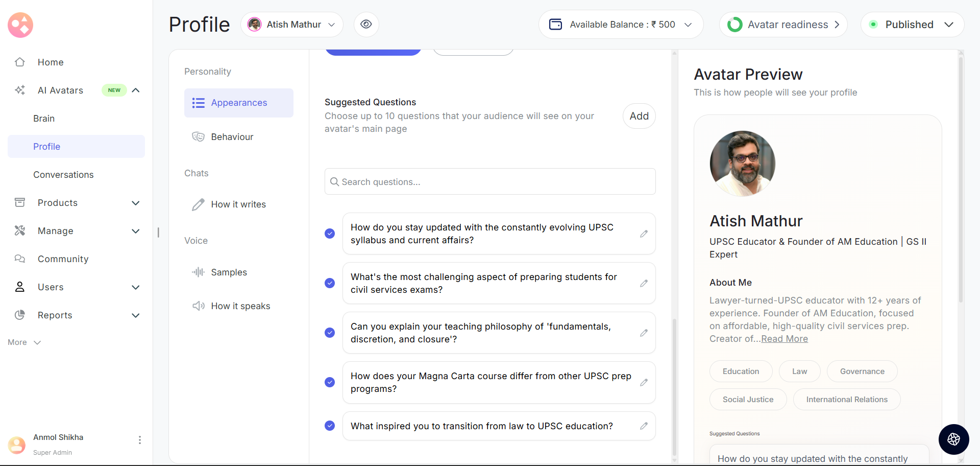Click the Home icon in sidebar
980x466 pixels.
click(20, 62)
